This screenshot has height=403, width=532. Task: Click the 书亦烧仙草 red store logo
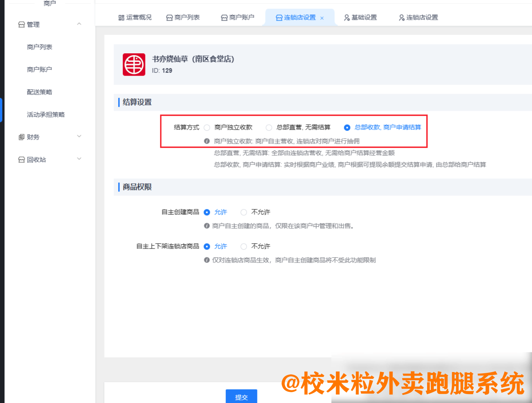coord(134,64)
